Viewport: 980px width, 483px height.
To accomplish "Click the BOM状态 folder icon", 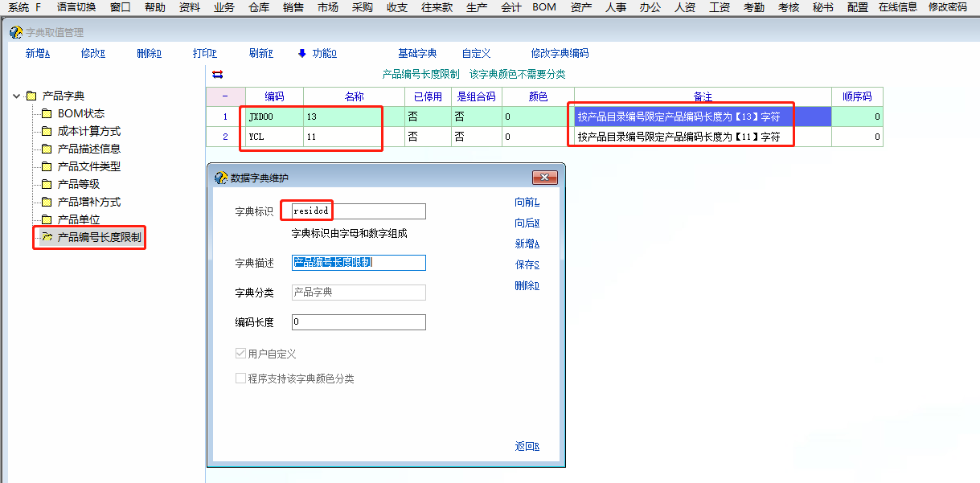I will (47, 113).
